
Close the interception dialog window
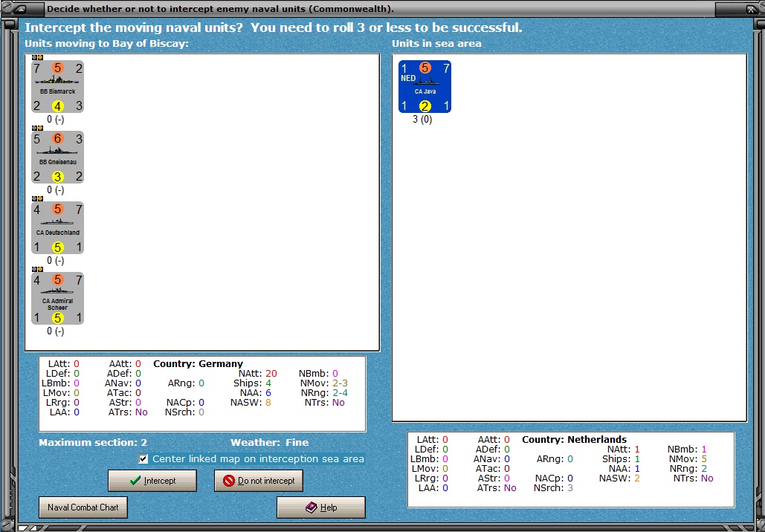(x=750, y=9)
